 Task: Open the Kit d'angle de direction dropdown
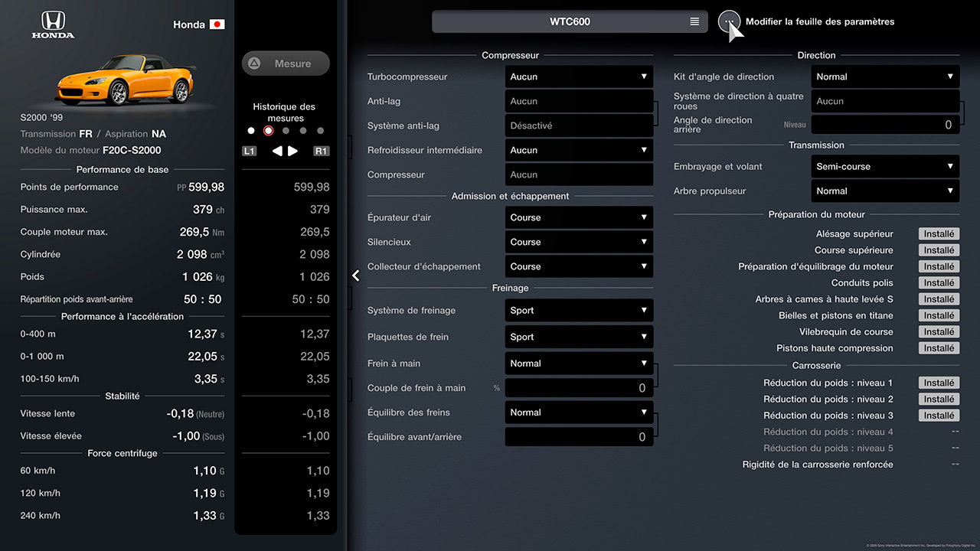[885, 77]
